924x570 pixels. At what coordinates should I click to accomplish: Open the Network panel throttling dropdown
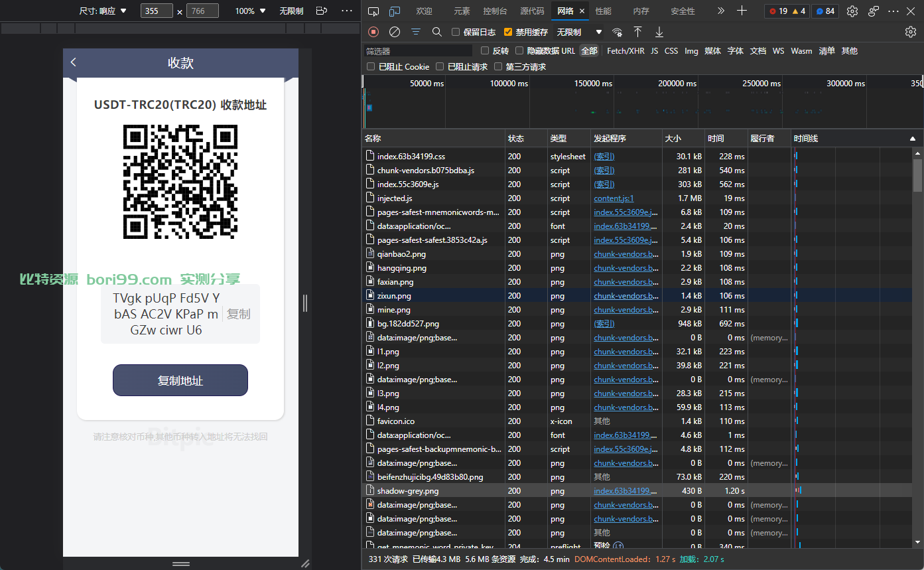(579, 32)
